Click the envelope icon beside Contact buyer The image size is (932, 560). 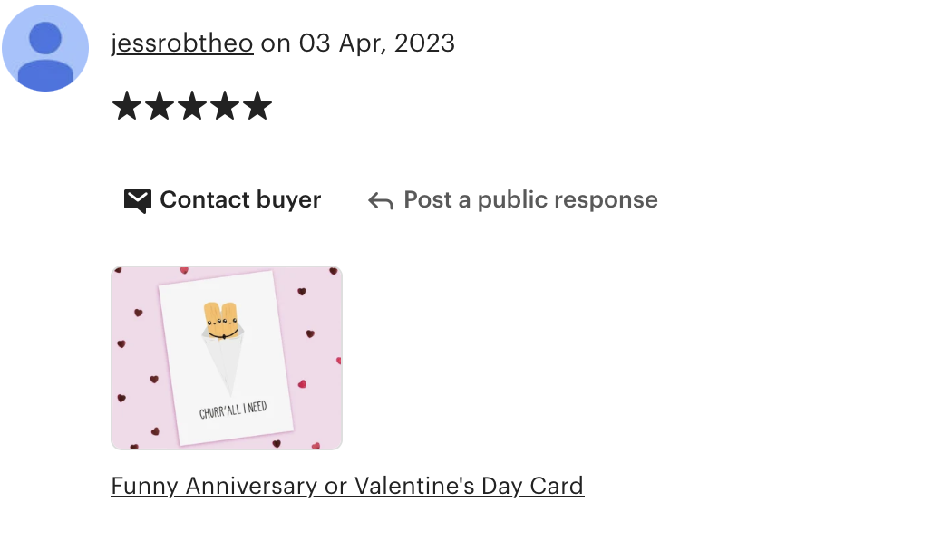click(137, 201)
